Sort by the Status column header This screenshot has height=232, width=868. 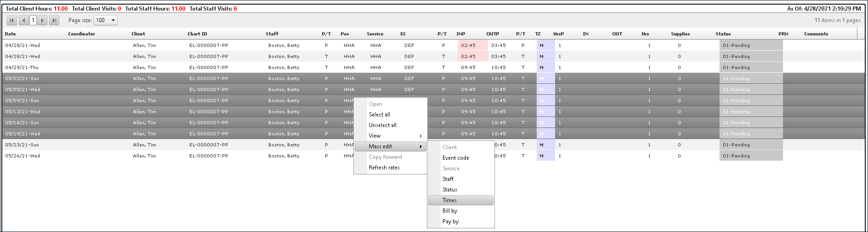click(x=723, y=34)
